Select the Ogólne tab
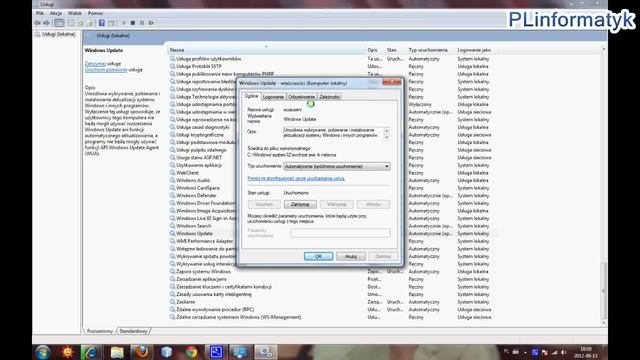This screenshot has width=640, height=360. point(251,96)
